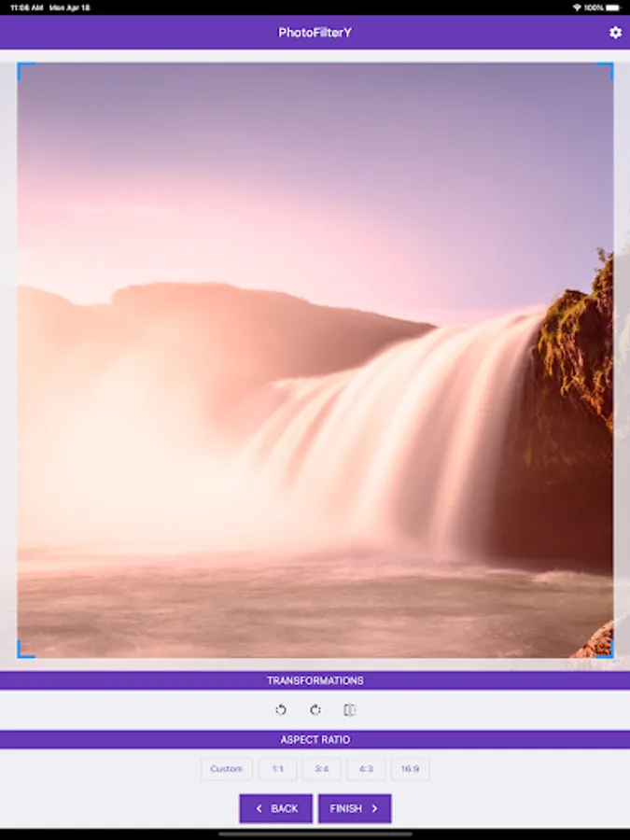Click the bottom-right crop corner handle
The width and height of the screenshot is (630, 840).
coord(606,650)
